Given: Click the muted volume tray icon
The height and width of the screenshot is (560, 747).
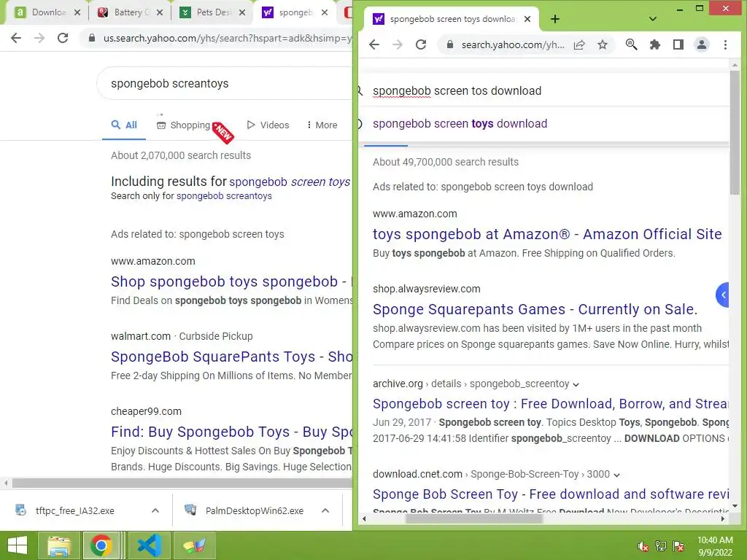Looking at the screenshot, I should click(643, 546).
